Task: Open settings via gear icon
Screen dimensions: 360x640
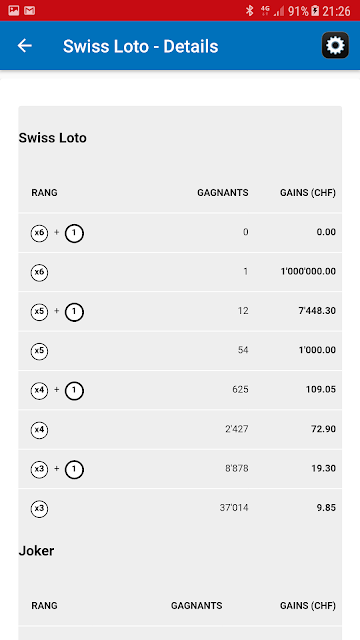Action: point(335,45)
